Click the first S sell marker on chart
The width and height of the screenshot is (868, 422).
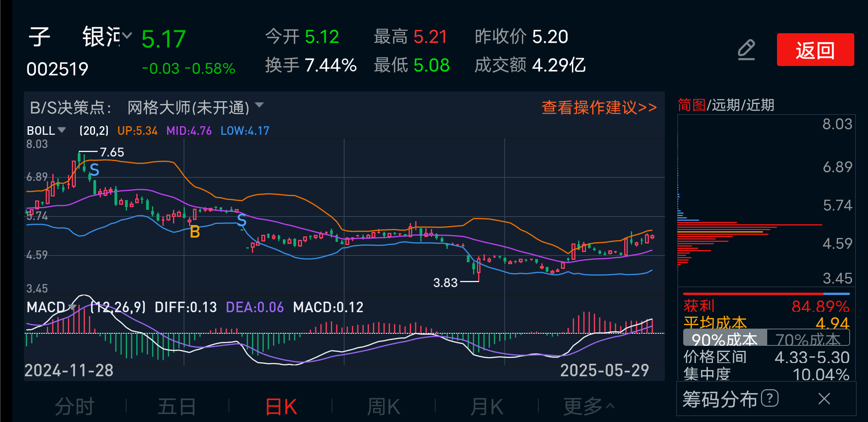click(95, 170)
